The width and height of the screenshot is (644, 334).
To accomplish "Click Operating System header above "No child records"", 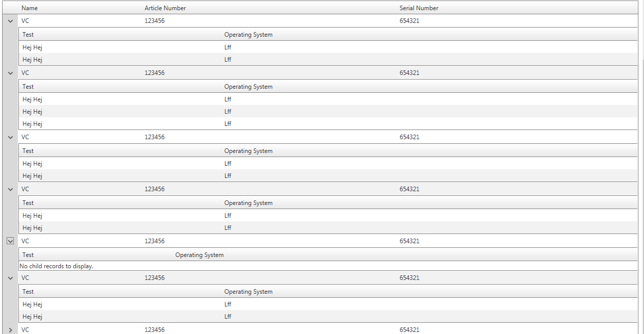I will [x=200, y=255].
